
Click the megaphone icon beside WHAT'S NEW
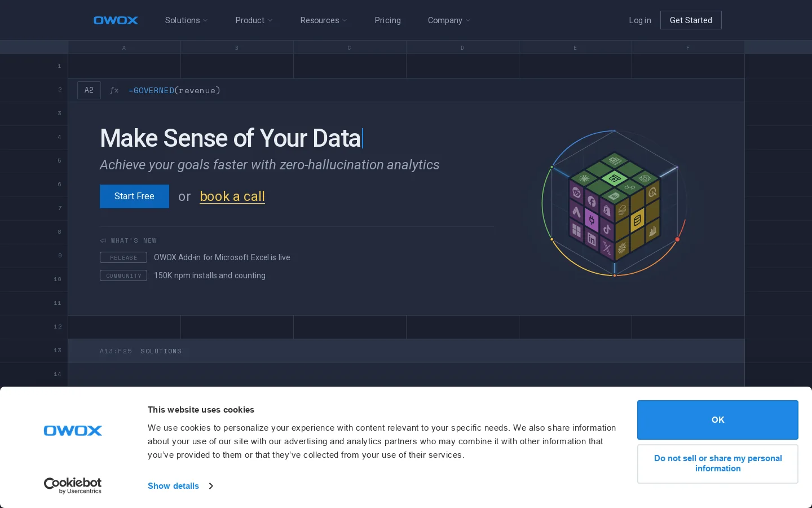click(x=103, y=240)
